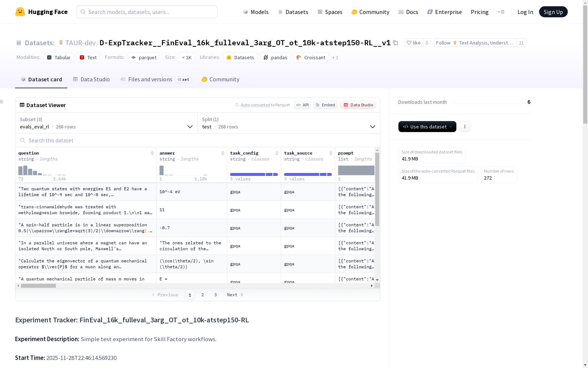Show additional libraries with +1

[x=335, y=57]
